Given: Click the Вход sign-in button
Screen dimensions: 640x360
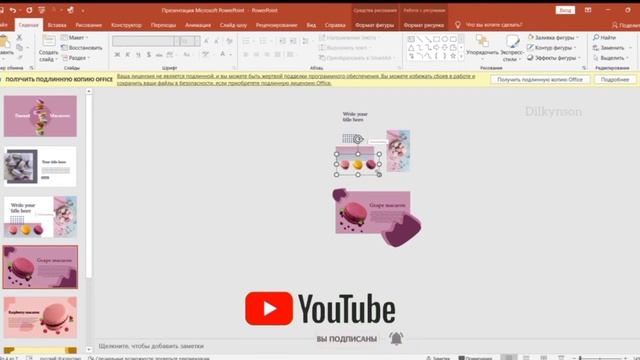Looking at the screenshot, I should tap(565, 10).
